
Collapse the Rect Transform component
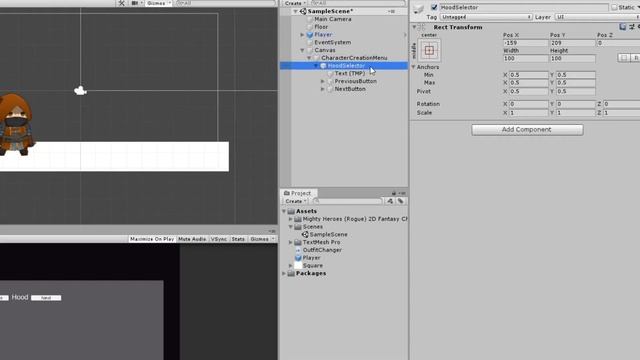pos(414,27)
